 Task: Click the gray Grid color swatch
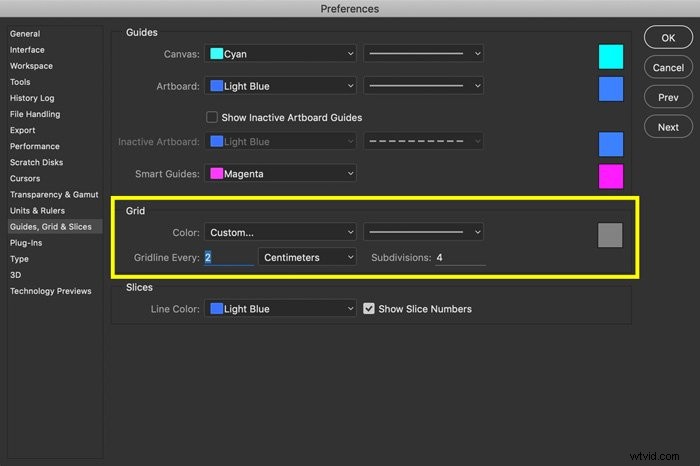(610, 235)
